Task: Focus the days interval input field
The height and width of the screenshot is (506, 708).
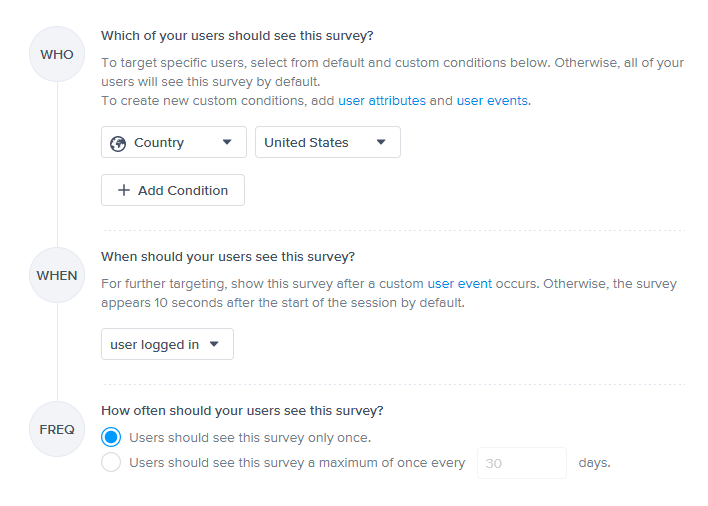Action: point(521,463)
